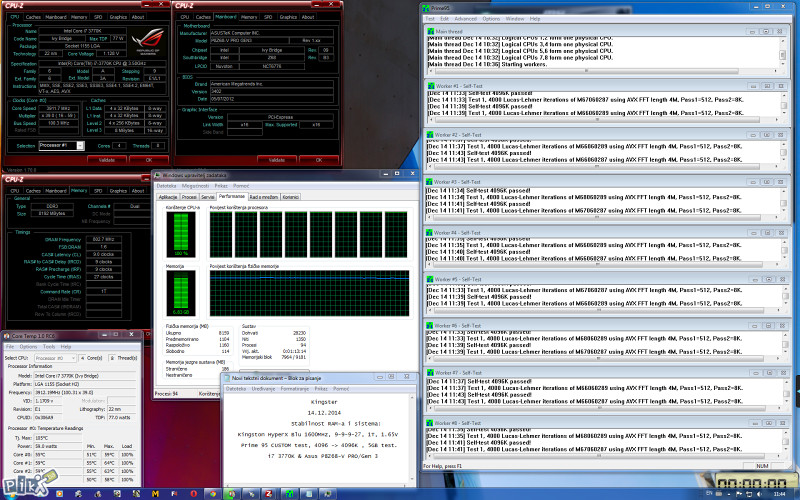Click the horizontal scrollbar of Main thread window
The image size is (800, 500).
click(x=603, y=71)
